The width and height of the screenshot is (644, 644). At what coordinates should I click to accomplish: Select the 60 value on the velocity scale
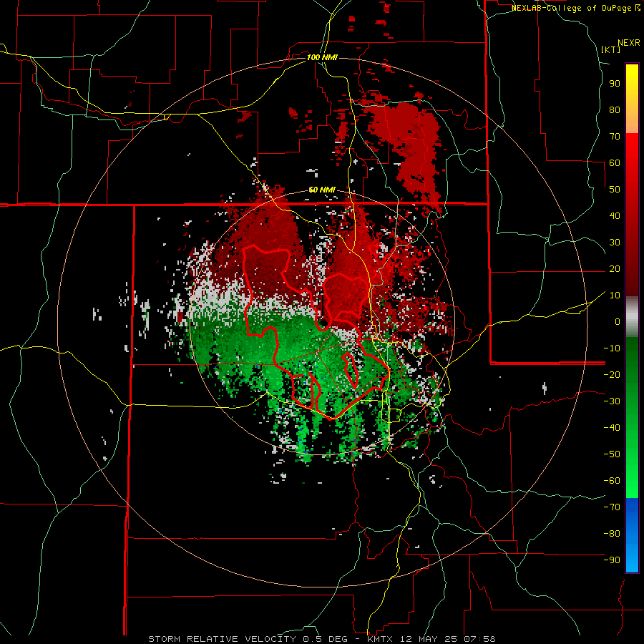coord(615,162)
